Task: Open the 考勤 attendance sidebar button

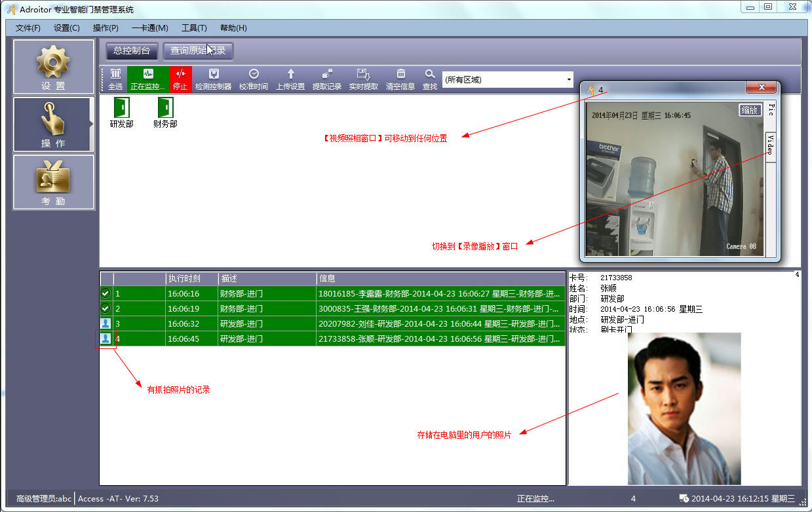Action: click(54, 182)
